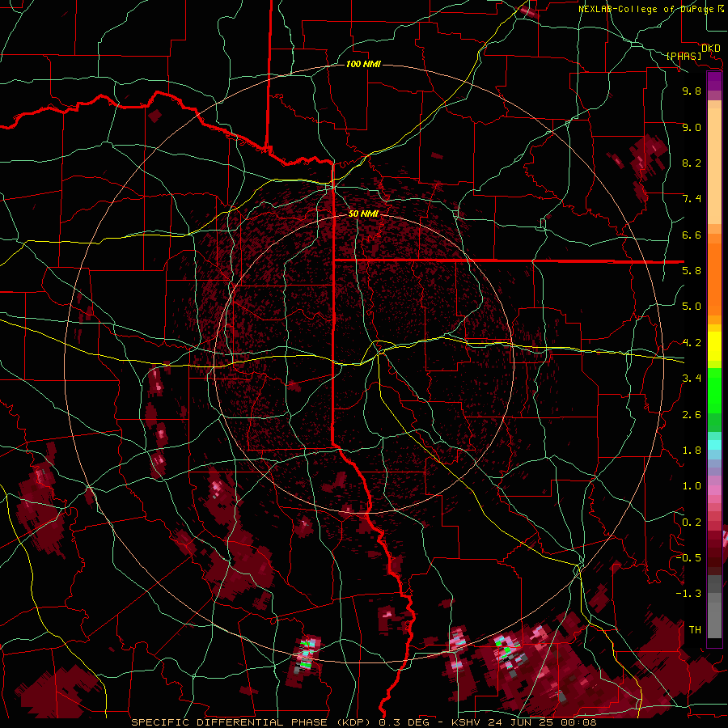This screenshot has width=728, height=728.
Task: Click the TH label on the scale
Action: [695, 630]
